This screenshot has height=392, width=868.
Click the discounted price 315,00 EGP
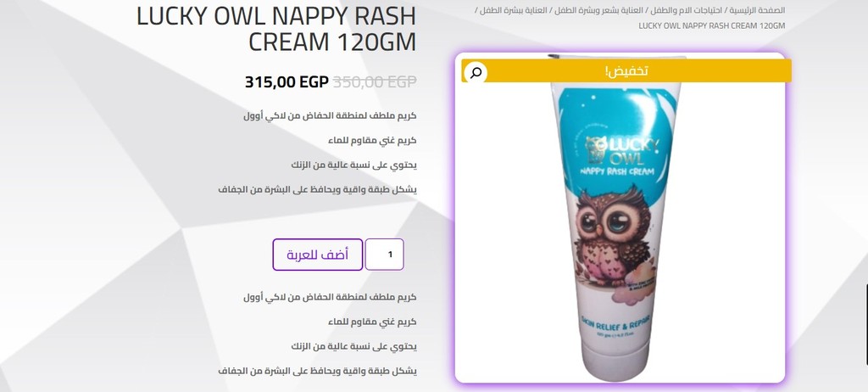[x=287, y=82]
